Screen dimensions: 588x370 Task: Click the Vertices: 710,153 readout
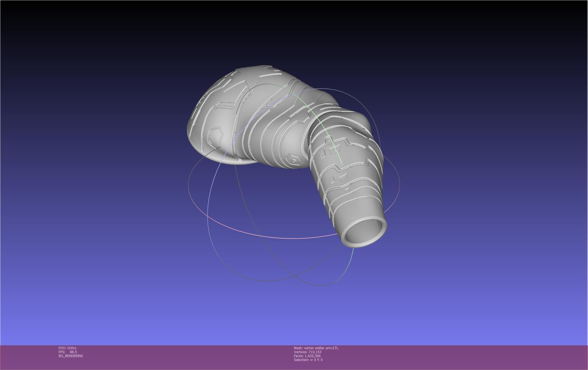coord(308,352)
